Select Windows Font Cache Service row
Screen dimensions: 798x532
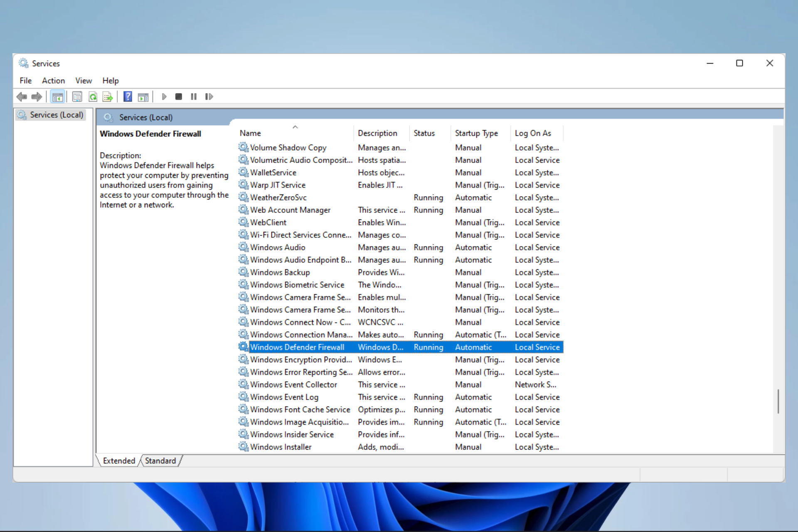[400, 409]
